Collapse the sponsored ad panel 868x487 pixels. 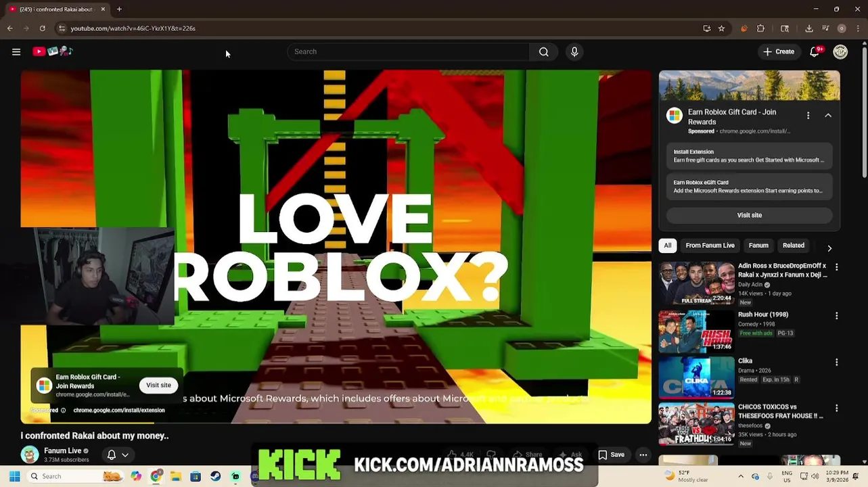[828, 116]
